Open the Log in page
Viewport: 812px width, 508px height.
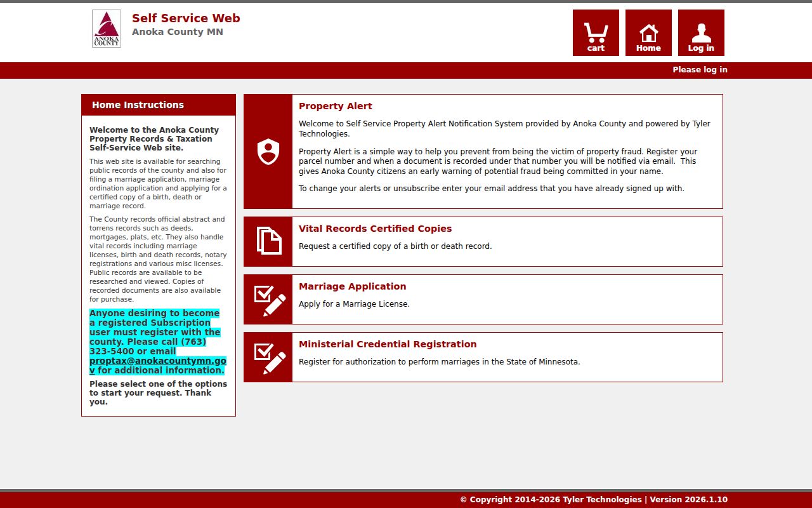coord(701,32)
